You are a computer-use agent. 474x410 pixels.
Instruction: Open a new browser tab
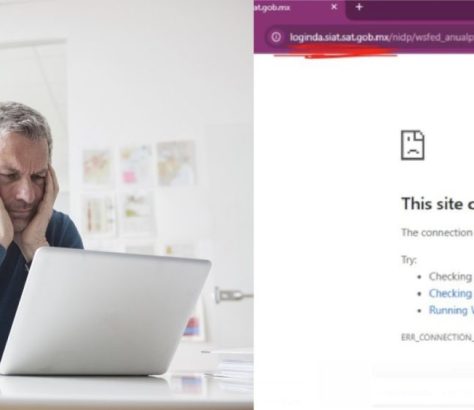click(x=359, y=7)
